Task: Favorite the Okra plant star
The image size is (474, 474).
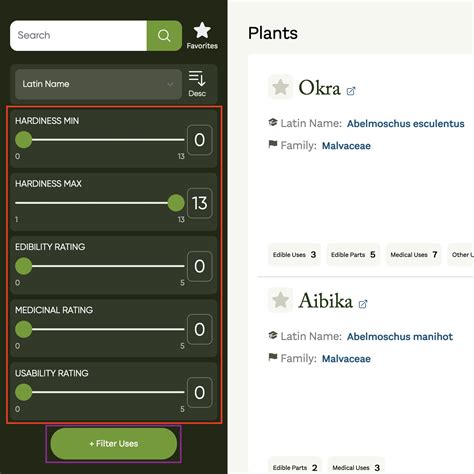Action: coord(280,87)
